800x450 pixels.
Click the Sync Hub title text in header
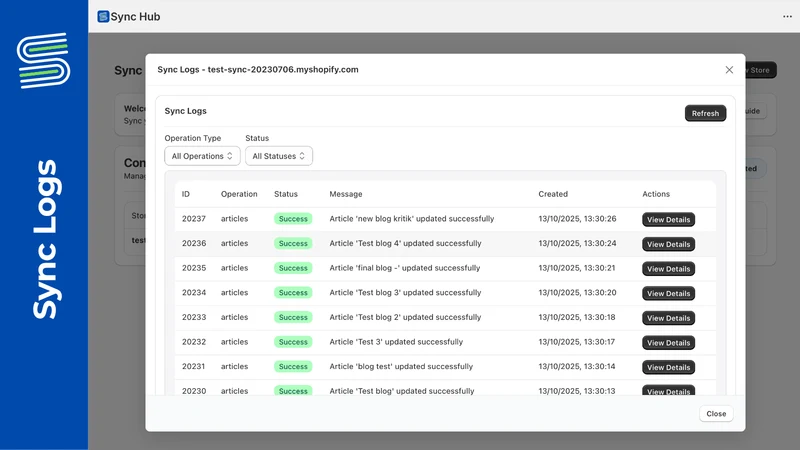point(135,17)
